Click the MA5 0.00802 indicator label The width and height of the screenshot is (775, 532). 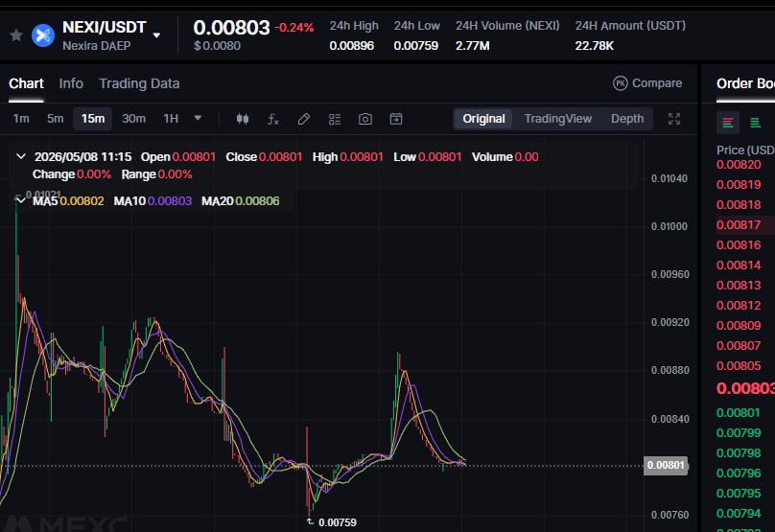click(x=68, y=201)
